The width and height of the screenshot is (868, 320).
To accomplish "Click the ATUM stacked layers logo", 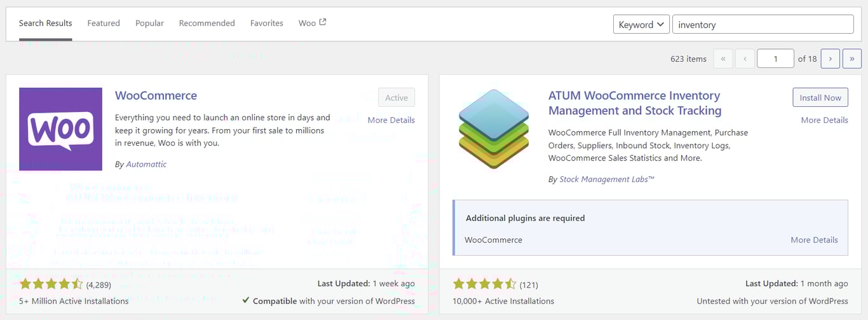I will 494,129.
